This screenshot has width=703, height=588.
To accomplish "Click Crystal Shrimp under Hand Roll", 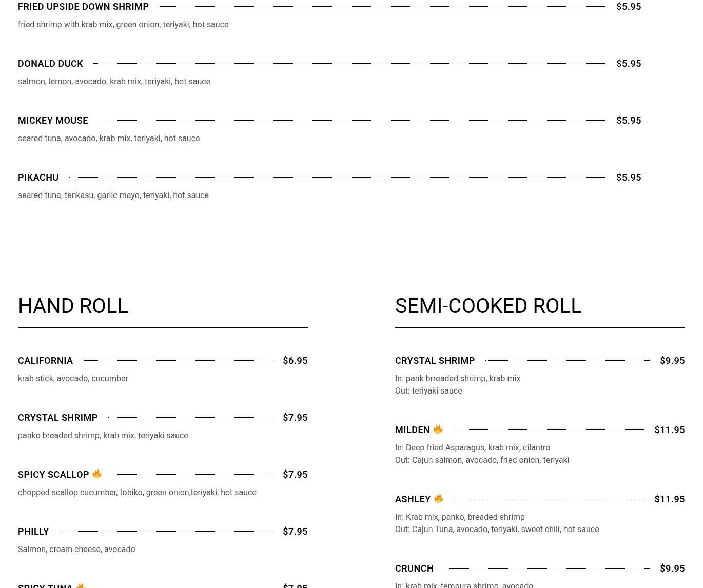I will click(x=57, y=418).
